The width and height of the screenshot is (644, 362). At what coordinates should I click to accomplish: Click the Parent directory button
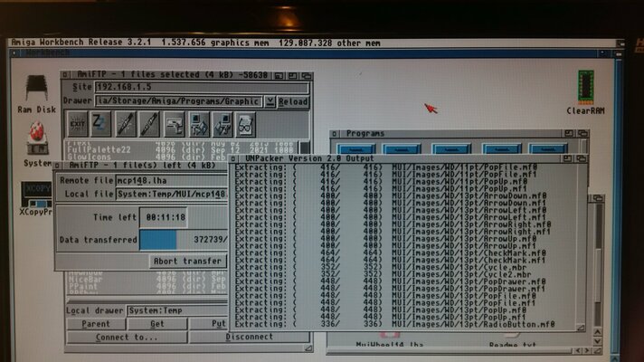click(x=96, y=324)
